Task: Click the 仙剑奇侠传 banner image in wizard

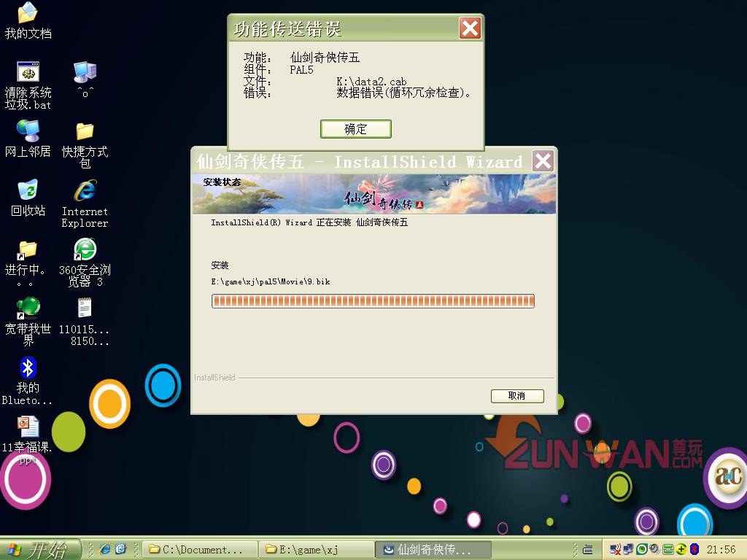Action: 374,194
